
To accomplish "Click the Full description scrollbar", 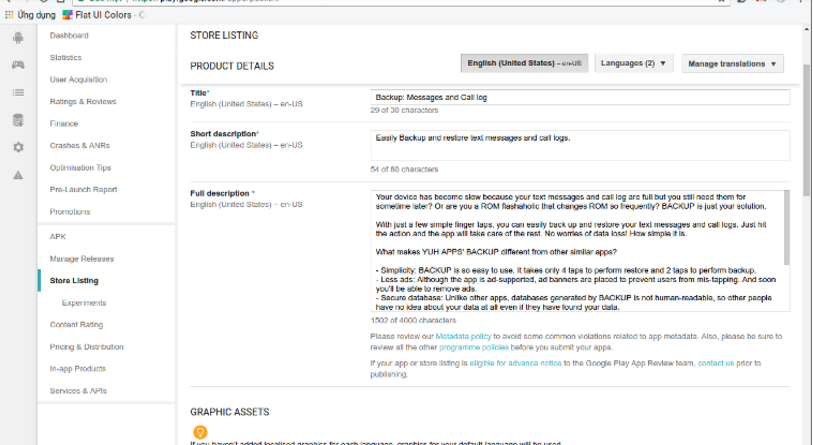I will click(787, 227).
